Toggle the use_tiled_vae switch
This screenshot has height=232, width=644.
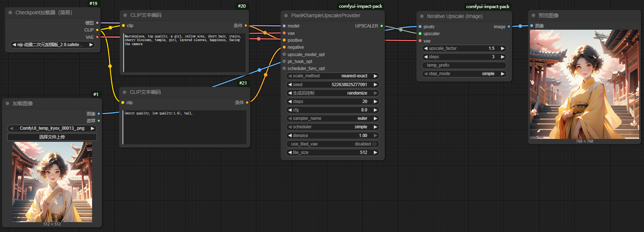pos(374,144)
